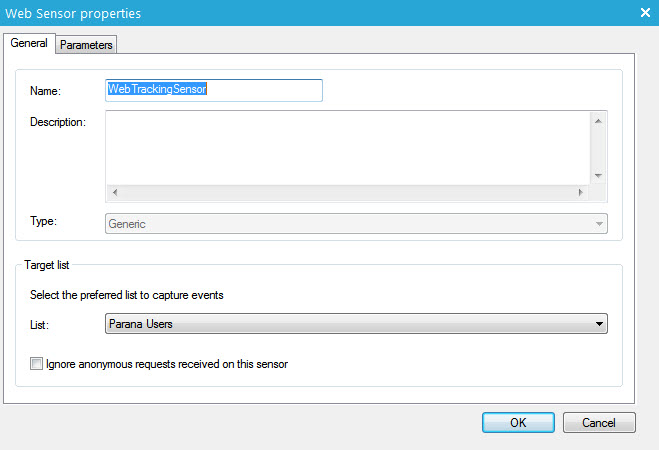Viewport: 659px width, 450px height.
Task: Switch to the Parameters tab
Action: click(86, 44)
